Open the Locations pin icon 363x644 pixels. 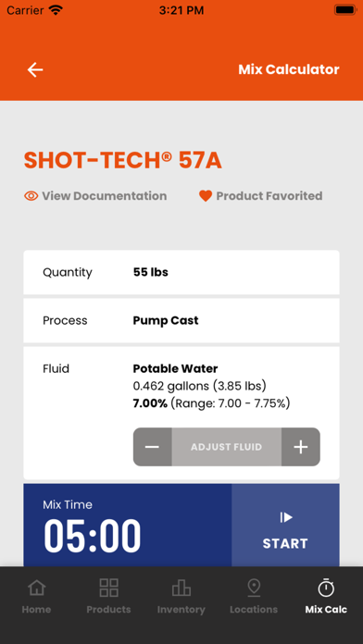tap(254, 588)
